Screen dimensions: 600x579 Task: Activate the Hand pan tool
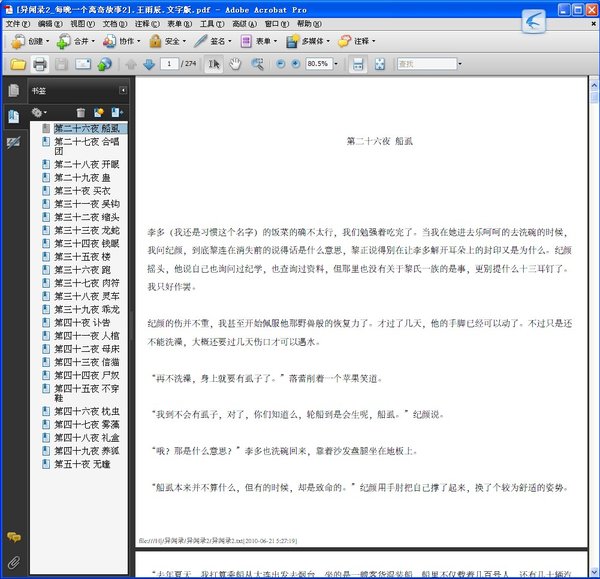pyautogui.click(x=235, y=64)
